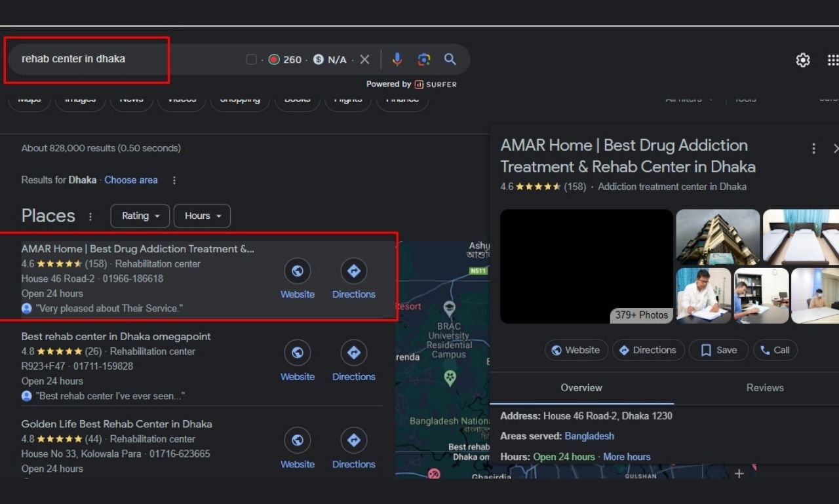839x504 pixels.
Task: Select AMAR Home Best Drug Addiction listing title
Action: coord(138,249)
